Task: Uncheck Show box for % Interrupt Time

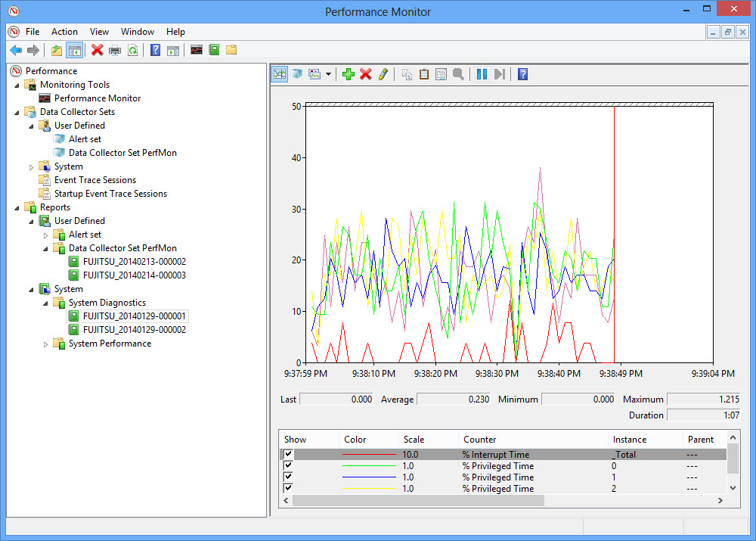Action: click(288, 455)
